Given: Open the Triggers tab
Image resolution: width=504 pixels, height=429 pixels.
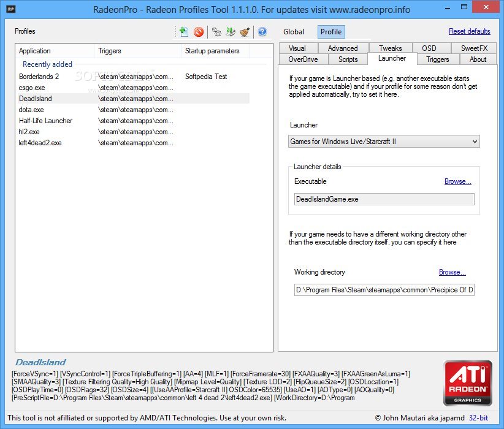Looking at the screenshot, I should (437, 59).
